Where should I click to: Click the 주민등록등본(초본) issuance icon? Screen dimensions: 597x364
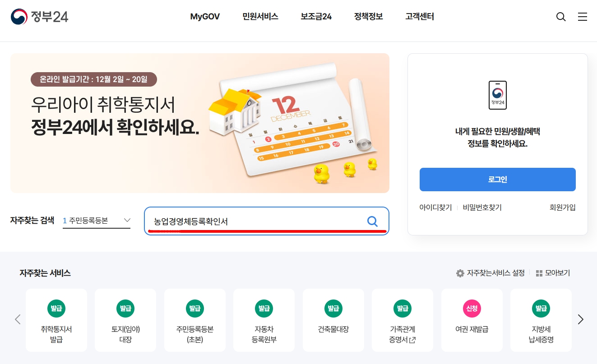(x=194, y=320)
